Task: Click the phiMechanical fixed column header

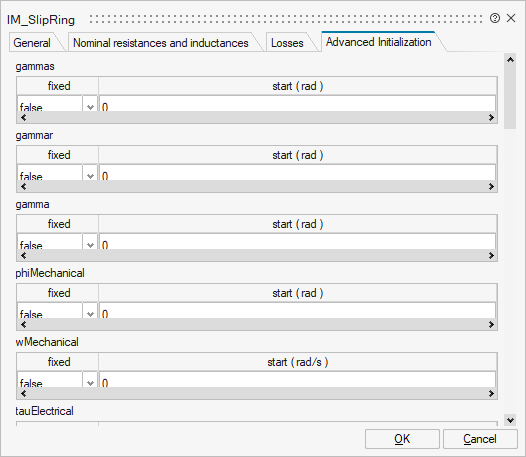Action: (58, 293)
